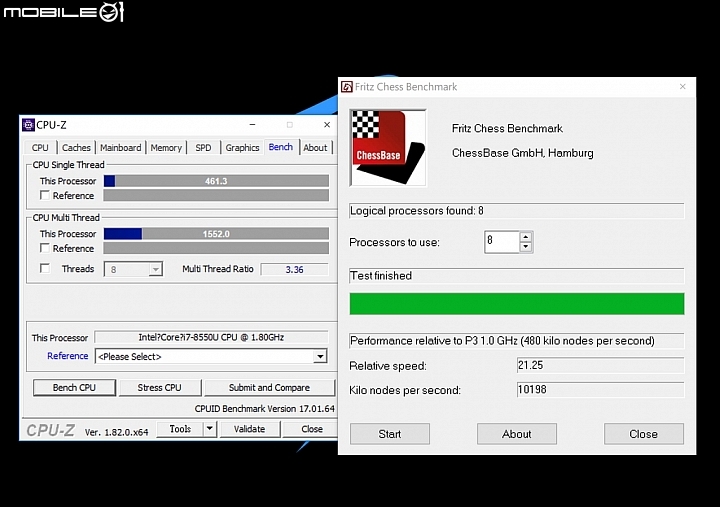This screenshot has width=720, height=507.
Task: Decrease processors to use with down arrow
Action: click(526, 247)
